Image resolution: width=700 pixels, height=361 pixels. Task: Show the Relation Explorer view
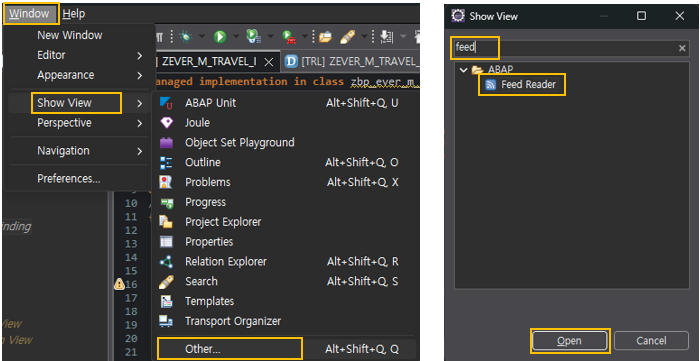coord(284,261)
